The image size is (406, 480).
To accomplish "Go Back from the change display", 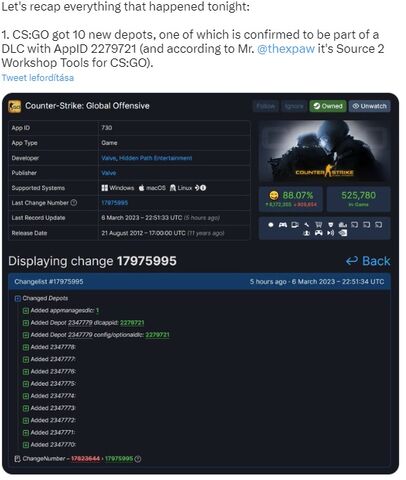I will [368, 261].
